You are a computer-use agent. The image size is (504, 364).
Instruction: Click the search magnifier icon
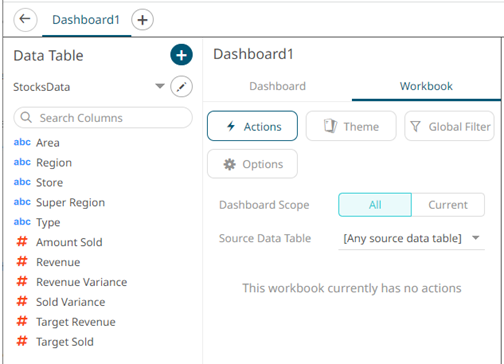click(x=26, y=117)
